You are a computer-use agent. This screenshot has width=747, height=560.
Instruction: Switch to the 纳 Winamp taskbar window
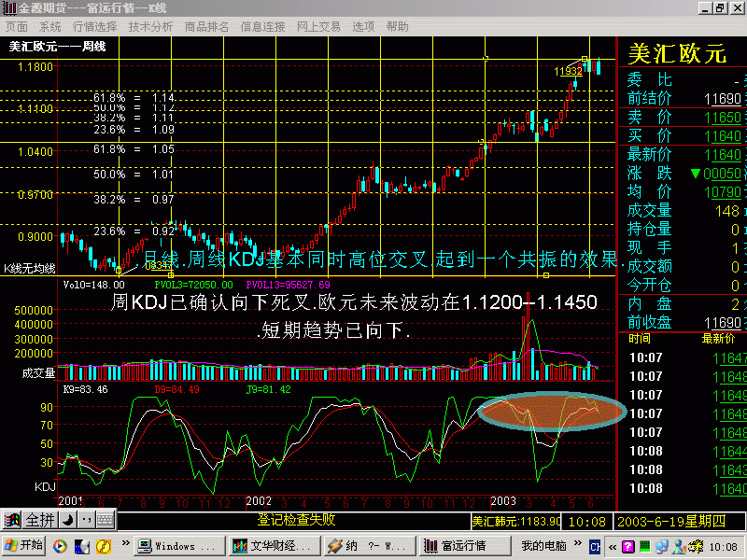[x=369, y=546]
